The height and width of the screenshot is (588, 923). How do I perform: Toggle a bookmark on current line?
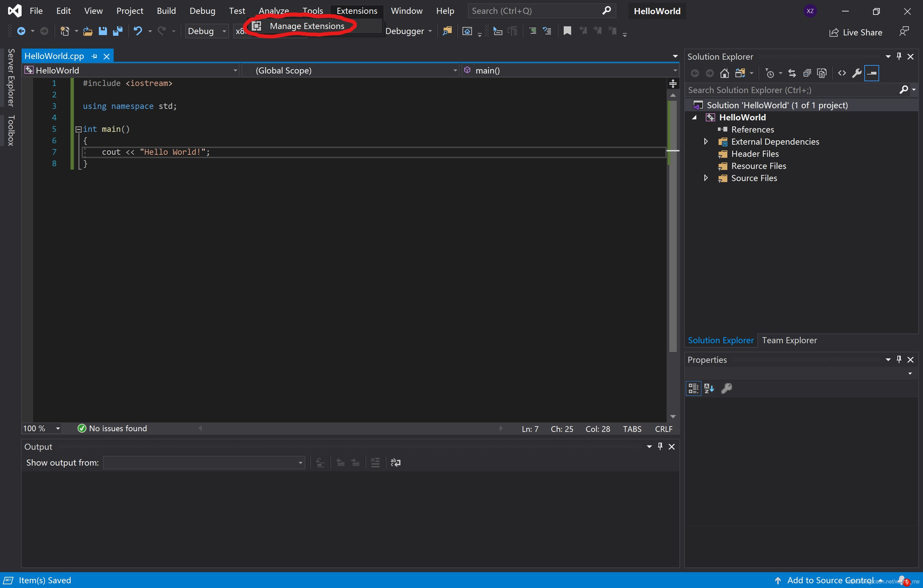[x=567, y=31]
